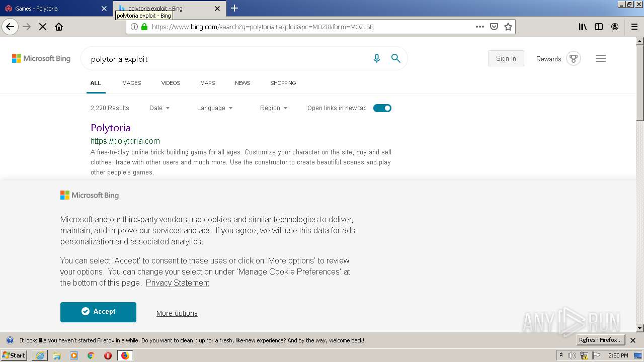Click the 2:50 PM taskbar clock
This screenshot has width=644, height=362.
point(618,355)
